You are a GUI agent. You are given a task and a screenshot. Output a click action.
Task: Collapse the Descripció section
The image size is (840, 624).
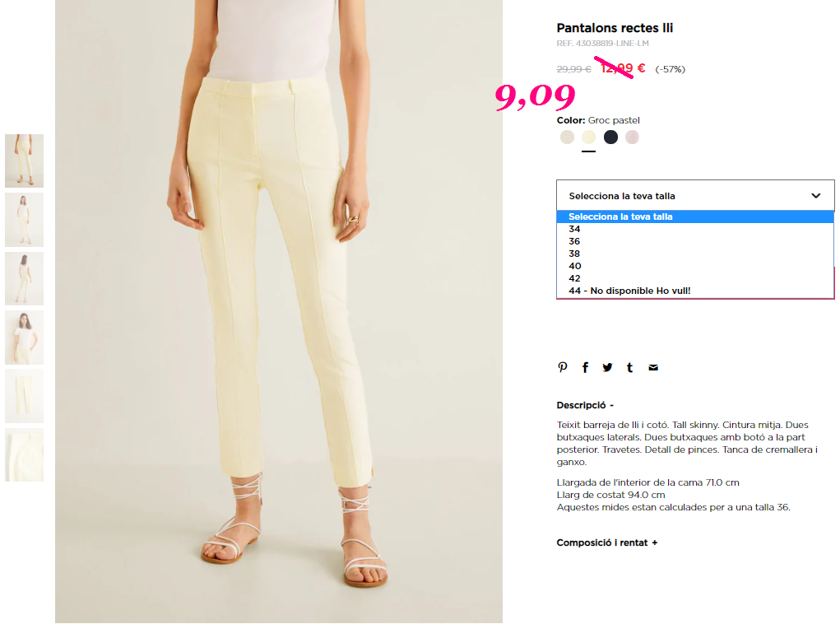(x=585, y=405)
